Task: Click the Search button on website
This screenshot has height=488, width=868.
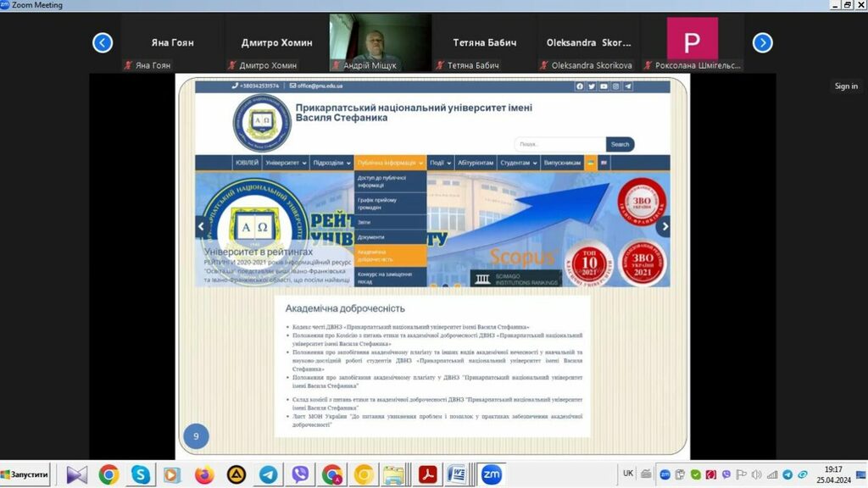Action: (620, 144)
